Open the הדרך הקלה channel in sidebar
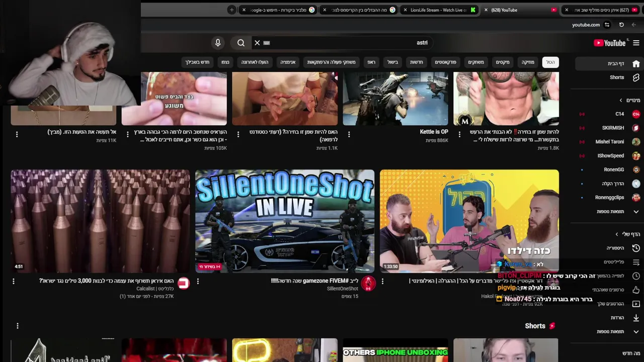This screenshot has height=362, width=644. point(607,184)
